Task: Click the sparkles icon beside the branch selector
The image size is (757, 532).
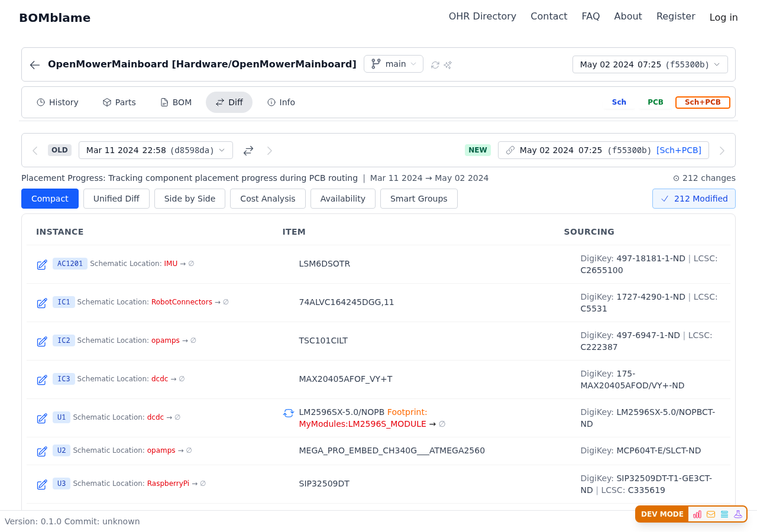Action: pos(448,65)
